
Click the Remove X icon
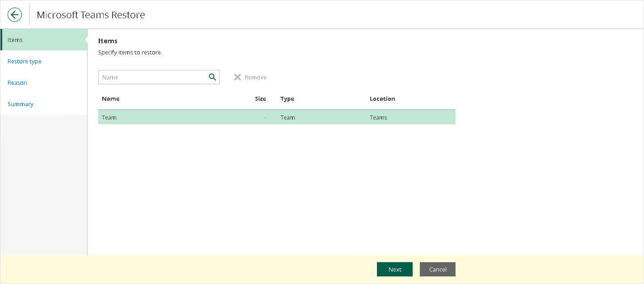238,77
